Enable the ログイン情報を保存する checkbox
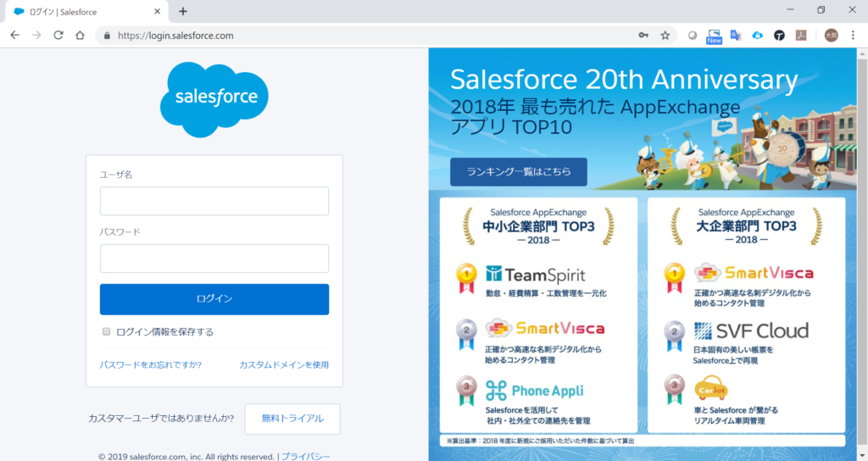Screen dimensions: 868x461 [107, 332]
